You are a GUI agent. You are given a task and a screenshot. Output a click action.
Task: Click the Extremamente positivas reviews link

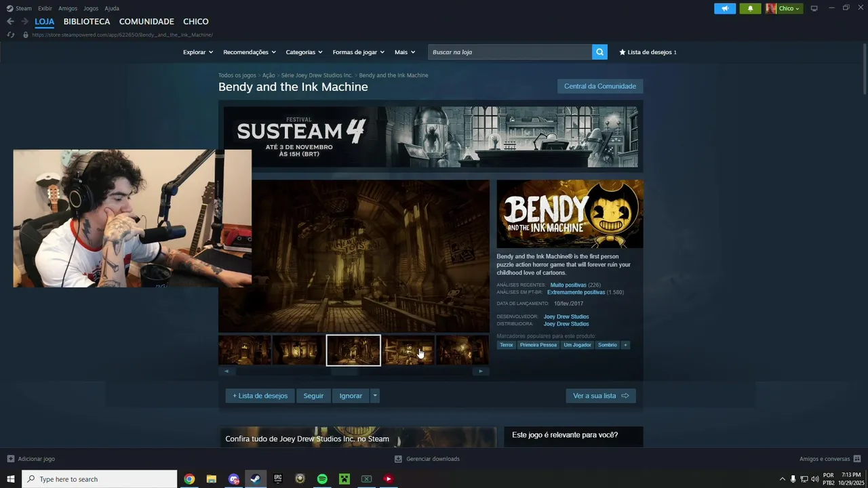[576, 292]
